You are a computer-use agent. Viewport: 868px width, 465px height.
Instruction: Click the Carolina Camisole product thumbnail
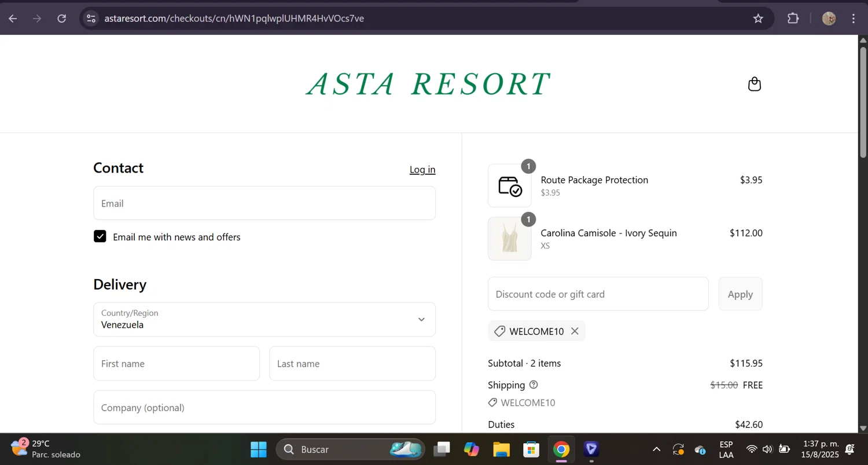(510, 239)
